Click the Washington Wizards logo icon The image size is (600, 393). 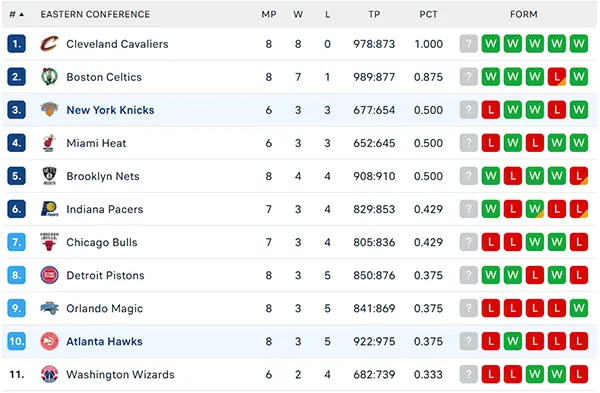49,374
